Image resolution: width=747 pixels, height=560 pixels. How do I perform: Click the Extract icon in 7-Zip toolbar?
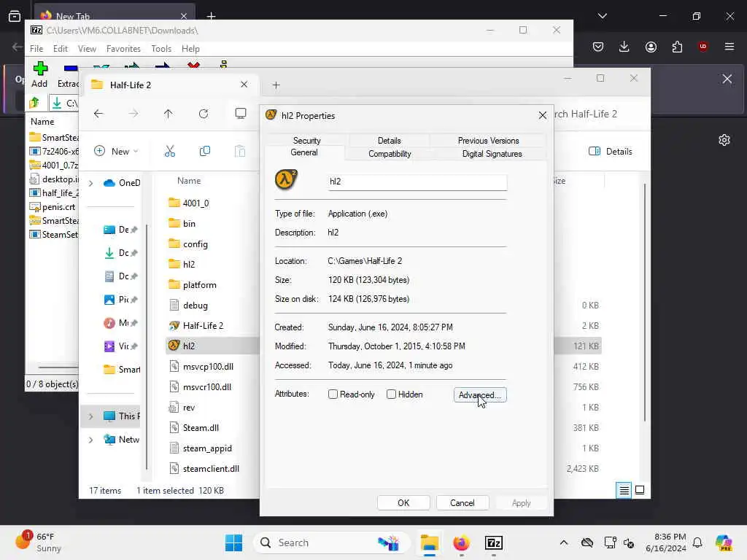coord(69,76)
